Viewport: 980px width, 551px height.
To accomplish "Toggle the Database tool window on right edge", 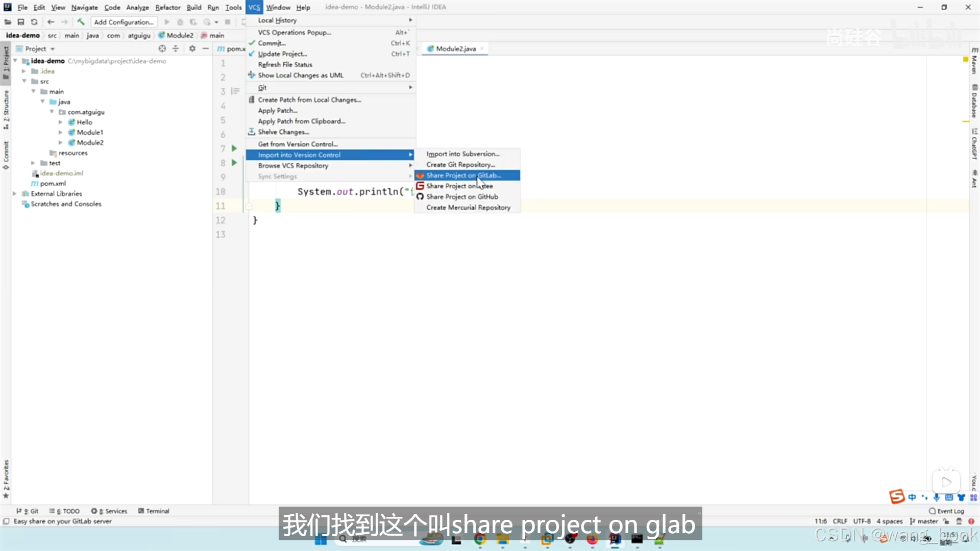I will tap(974, 101).
